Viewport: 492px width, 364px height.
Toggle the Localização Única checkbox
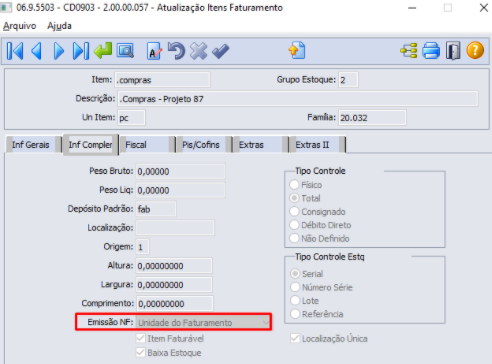(x=295, y=338)
